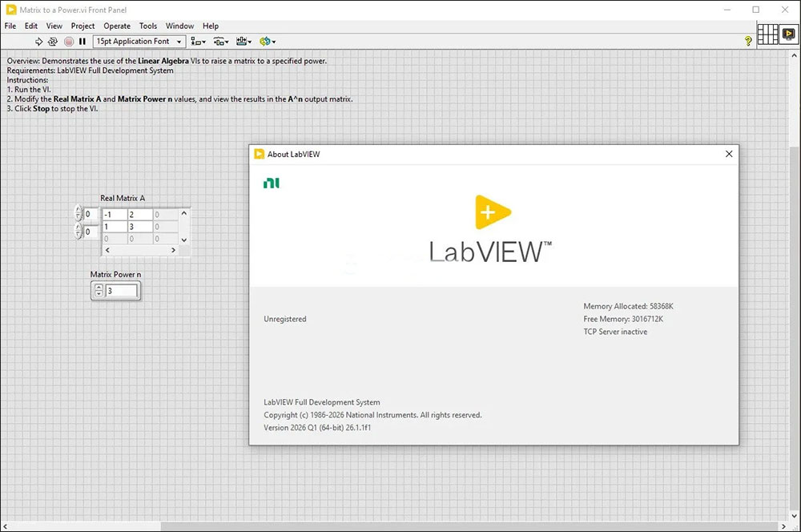
Task: Click the front panel horizontal scroll left arrow
Action: 5,526
